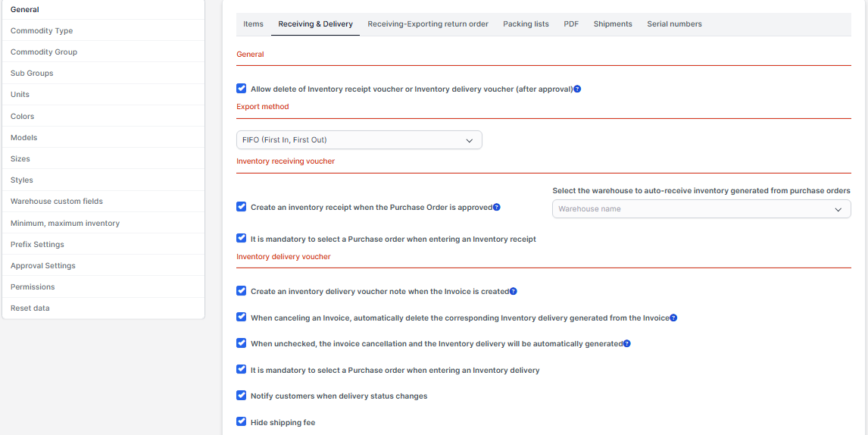
Task: Click help icon beside canceling an Invoice option
Action: 673,318
